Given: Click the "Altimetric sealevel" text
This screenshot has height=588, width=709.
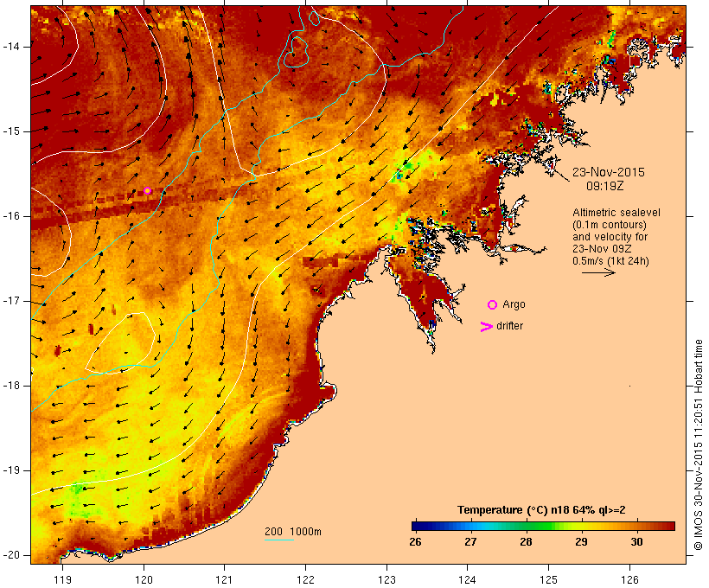Looking at the screenshot, I should 616,212.
